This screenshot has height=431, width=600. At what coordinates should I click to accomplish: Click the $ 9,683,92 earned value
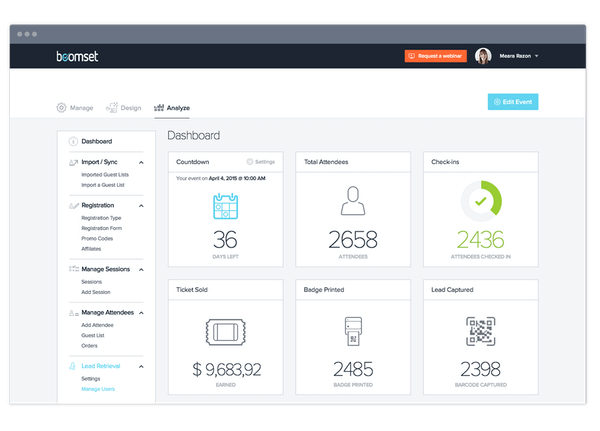227,369
